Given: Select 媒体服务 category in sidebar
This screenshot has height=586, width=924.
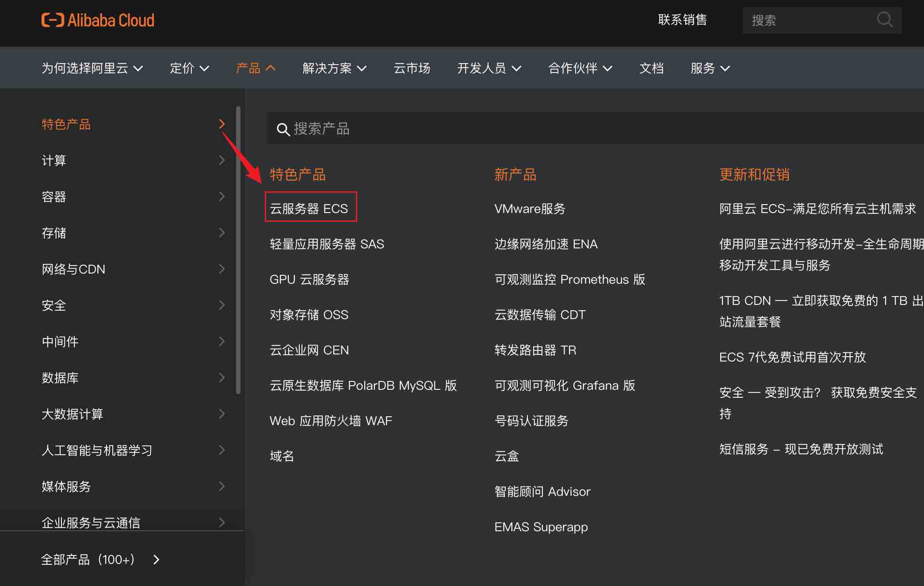Looking at the screenshot, I should pos(134,487).
